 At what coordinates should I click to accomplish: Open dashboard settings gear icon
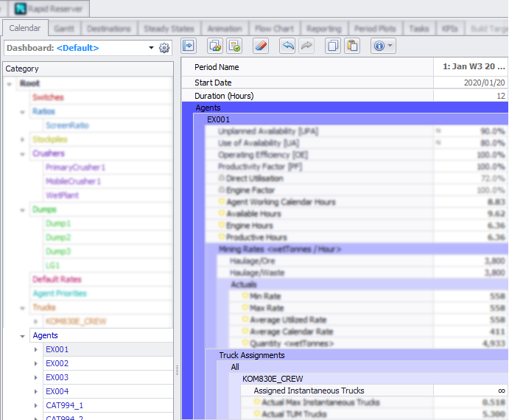[x=164, y=48]
